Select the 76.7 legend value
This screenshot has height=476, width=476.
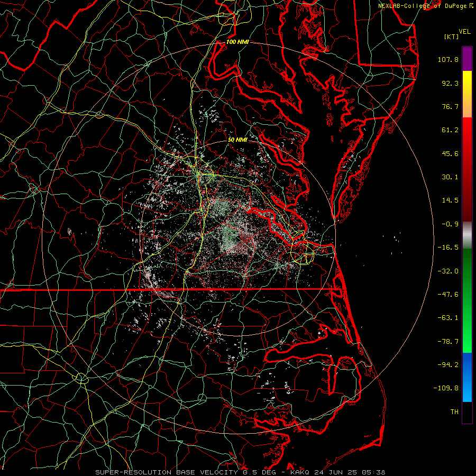(x=450, y=106)
